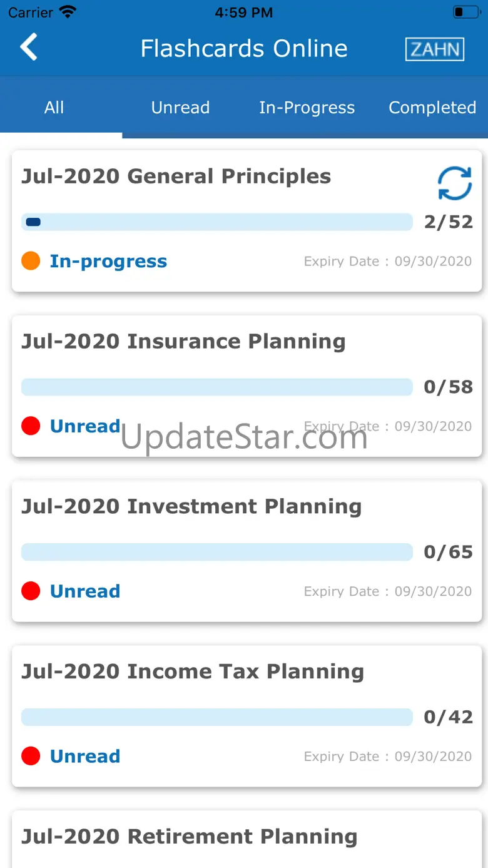This screenshot has height=868, width=488.
Task: Click the In-progress status label
Action: [108, 261]
